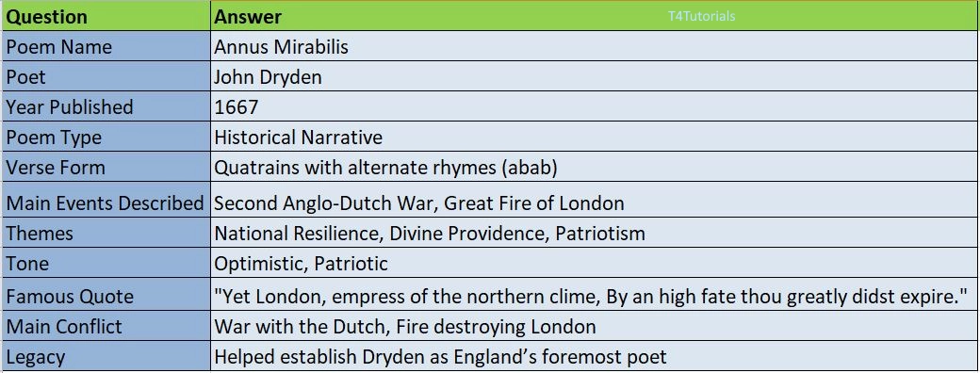Click the T4Tutorials watermark text
980x373 pixels.
pos(701,16)
